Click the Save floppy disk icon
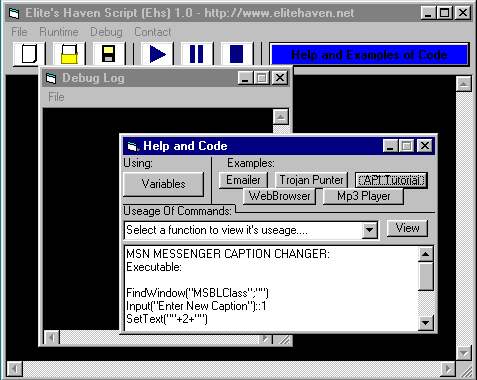Viewport: 477px width, 380px height. click(108, 54)
